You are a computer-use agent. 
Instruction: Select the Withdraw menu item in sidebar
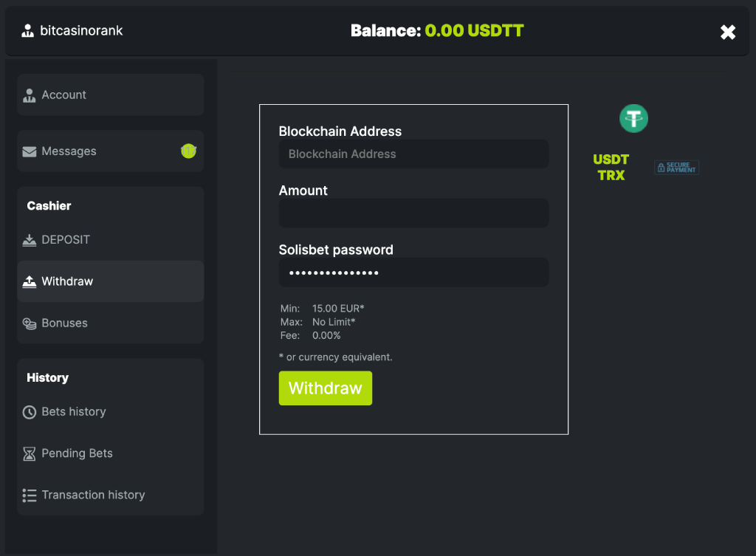pos(111,281)
